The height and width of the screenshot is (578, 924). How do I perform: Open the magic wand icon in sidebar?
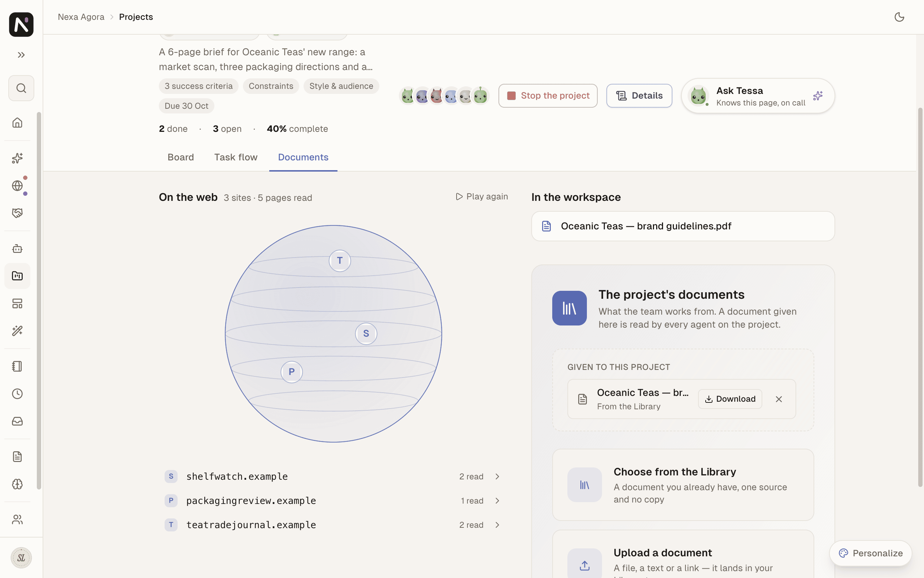tap(17, 331)
